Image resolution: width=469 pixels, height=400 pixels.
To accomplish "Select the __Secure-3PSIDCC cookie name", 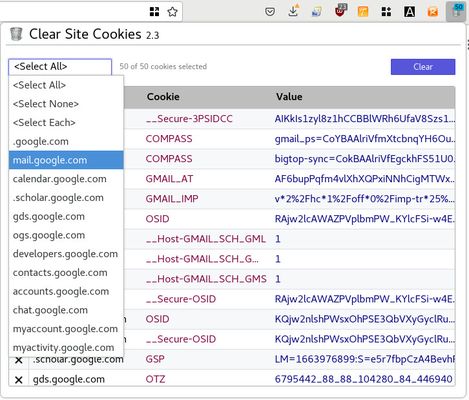I will (x=189, y=119).
